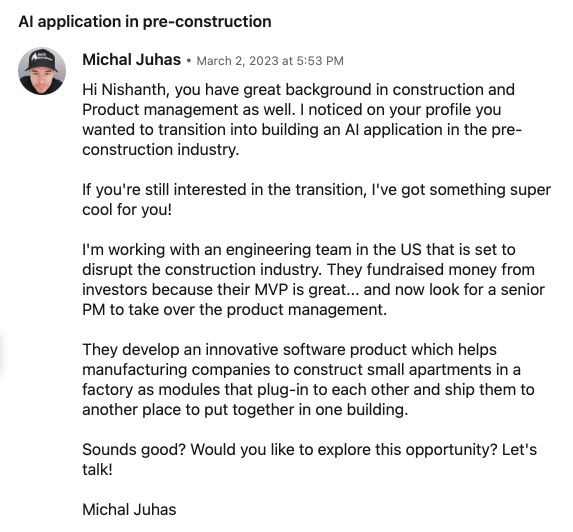Click the line "investors because their MVP is great"
Image resolution: width=573 pixels, height=532 pixels.
tap(313, 290)
